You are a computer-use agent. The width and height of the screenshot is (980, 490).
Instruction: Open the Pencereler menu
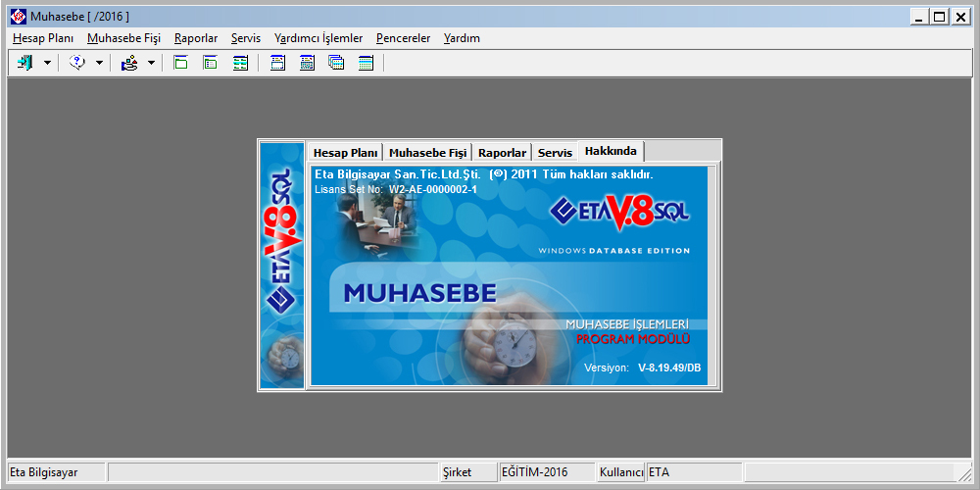pos(403,38)
